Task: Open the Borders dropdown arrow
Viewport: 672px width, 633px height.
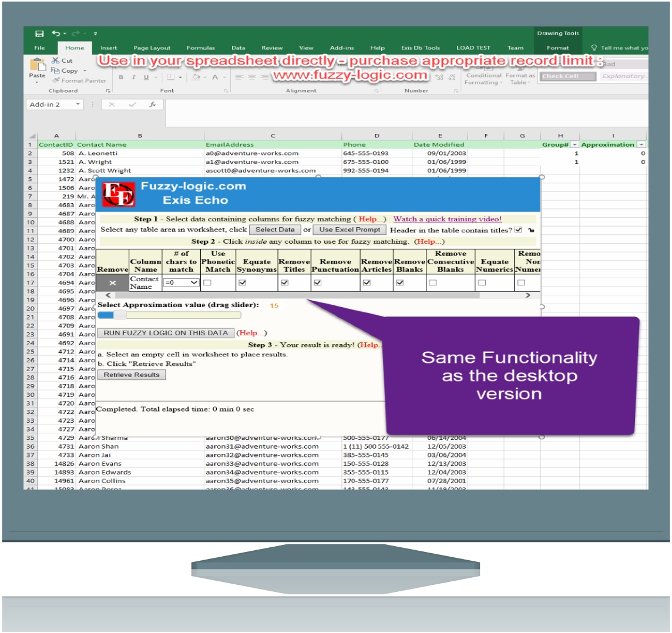Action: [x=180, y=78]
